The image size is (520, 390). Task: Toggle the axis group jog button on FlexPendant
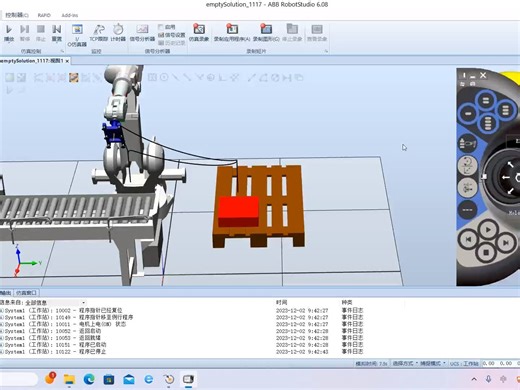pyautogui.click(x=467, y=187)
